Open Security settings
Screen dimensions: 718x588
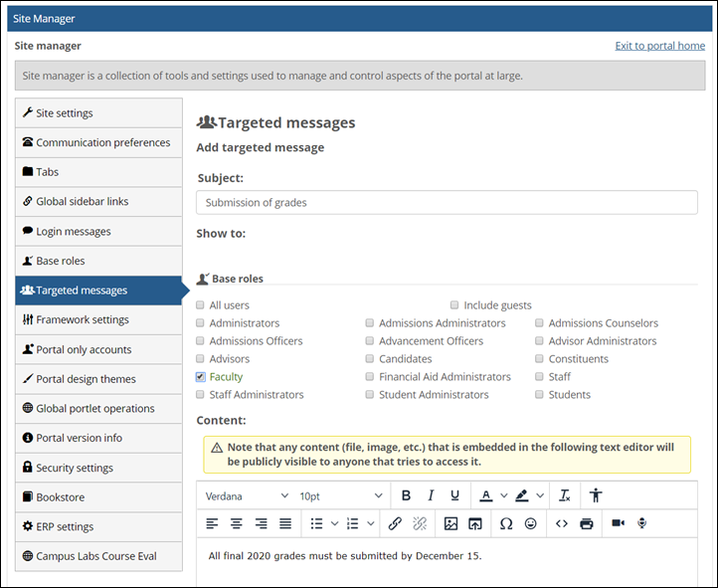coord(98,468)
